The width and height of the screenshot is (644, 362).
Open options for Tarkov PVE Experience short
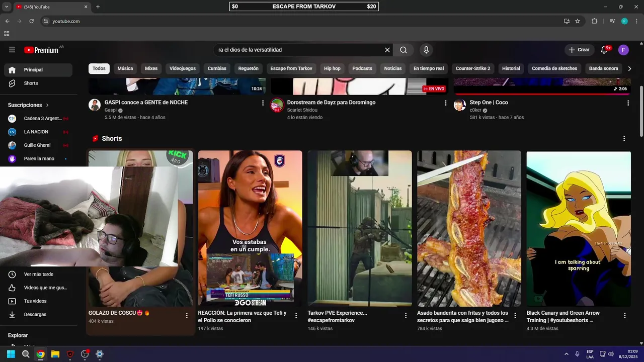(406, 315)
